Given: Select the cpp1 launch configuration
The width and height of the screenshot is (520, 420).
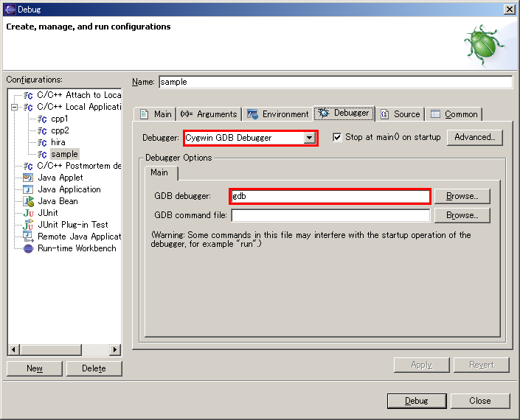Looking at the screenshot, I should pyautogui.click(x=60, y=119).
